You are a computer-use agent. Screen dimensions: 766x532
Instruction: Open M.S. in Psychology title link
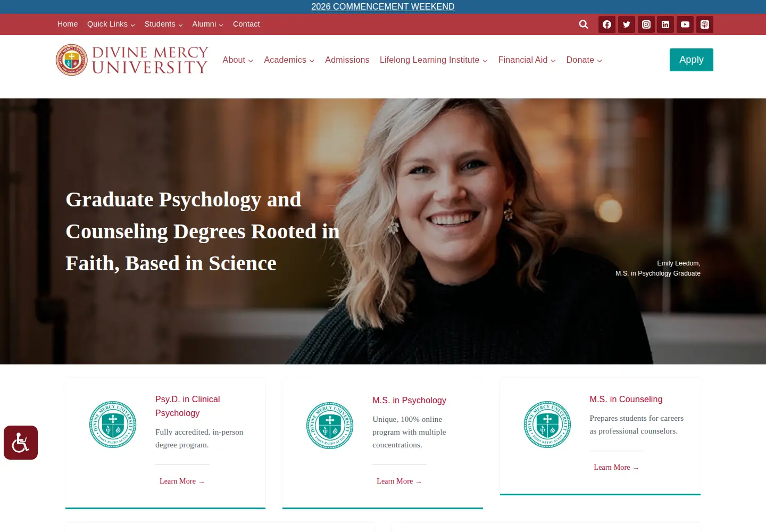coord(409,400)
